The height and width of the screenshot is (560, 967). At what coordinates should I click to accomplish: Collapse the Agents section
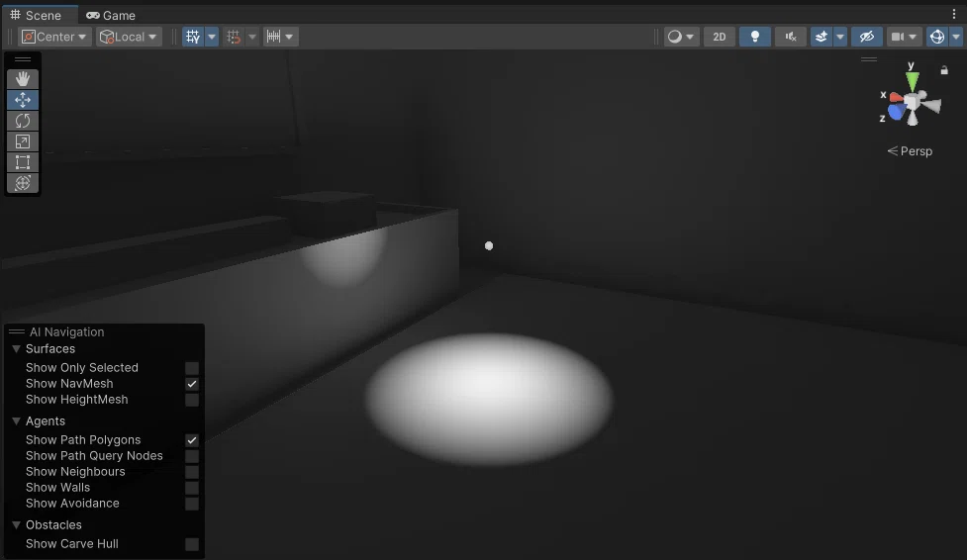[16, 421]
